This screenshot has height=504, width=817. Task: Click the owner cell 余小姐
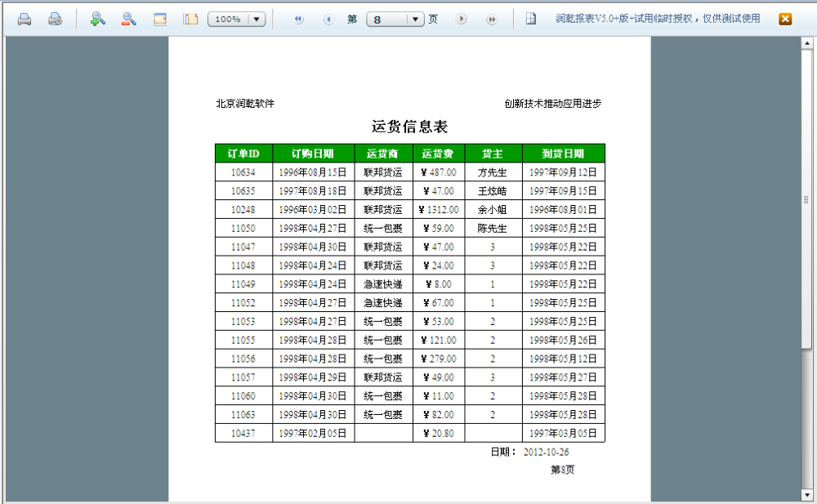(493, 209)
